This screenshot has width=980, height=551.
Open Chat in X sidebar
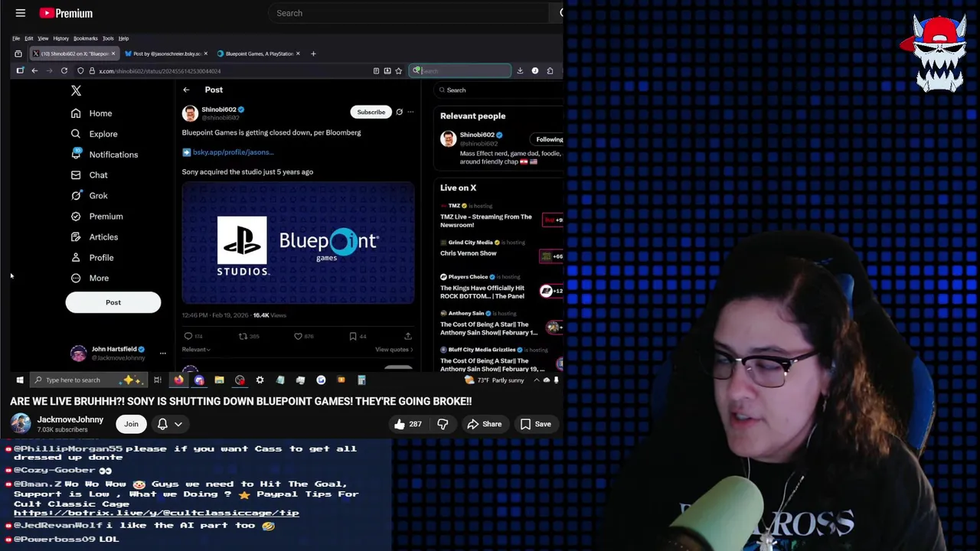click(x=90, y=175)
